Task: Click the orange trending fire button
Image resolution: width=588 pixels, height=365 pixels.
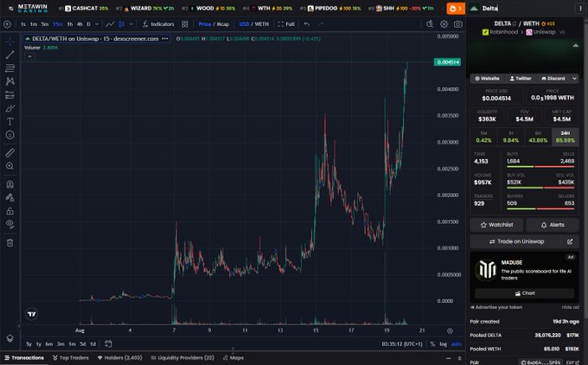Action: tap(456, 9)
